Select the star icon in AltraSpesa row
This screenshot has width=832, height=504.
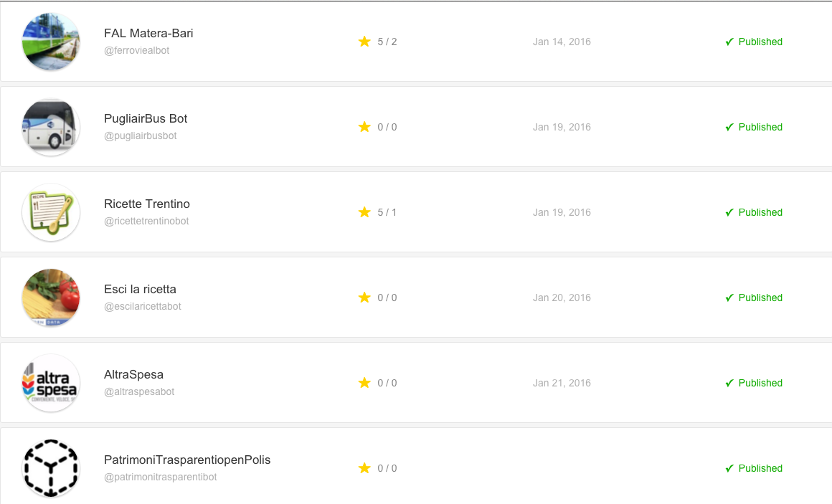pyautogui.click(x=364, y=383)
